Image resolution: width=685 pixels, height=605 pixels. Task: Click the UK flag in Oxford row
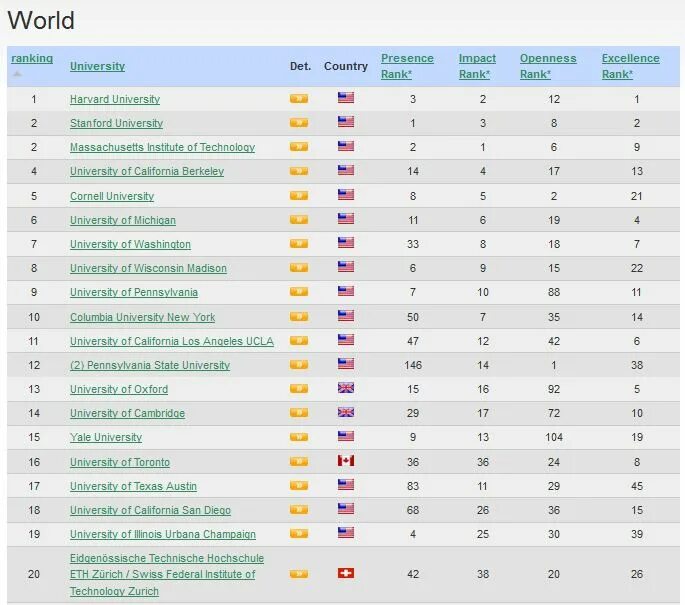tap(346, 388)
